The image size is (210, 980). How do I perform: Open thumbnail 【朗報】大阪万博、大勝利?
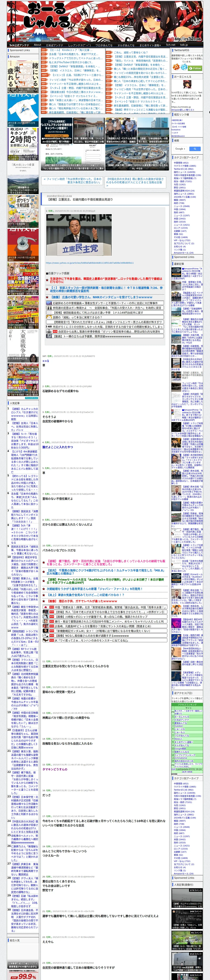pos(137,157)
